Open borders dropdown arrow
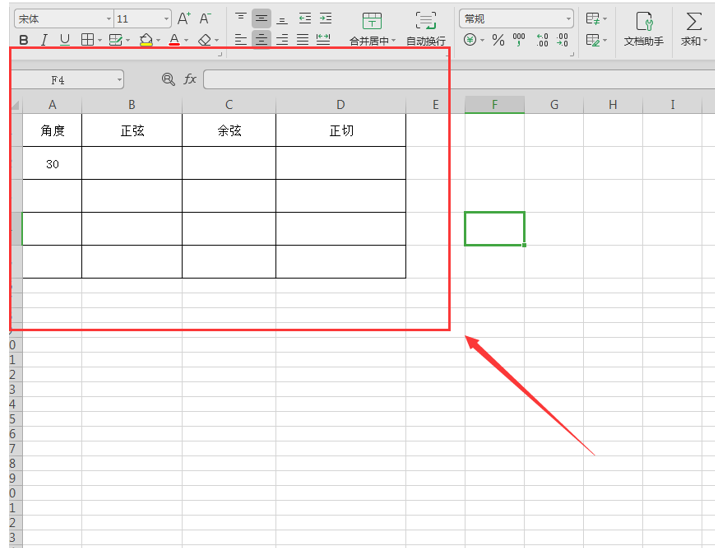Screen dimensions: 715x548 (99, 41)
